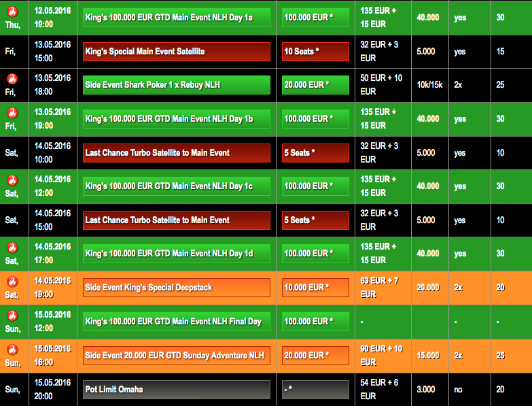Open King's Main Event NLH Day 1d
Screen dimensions: 532x406
[x=177, y=254]
